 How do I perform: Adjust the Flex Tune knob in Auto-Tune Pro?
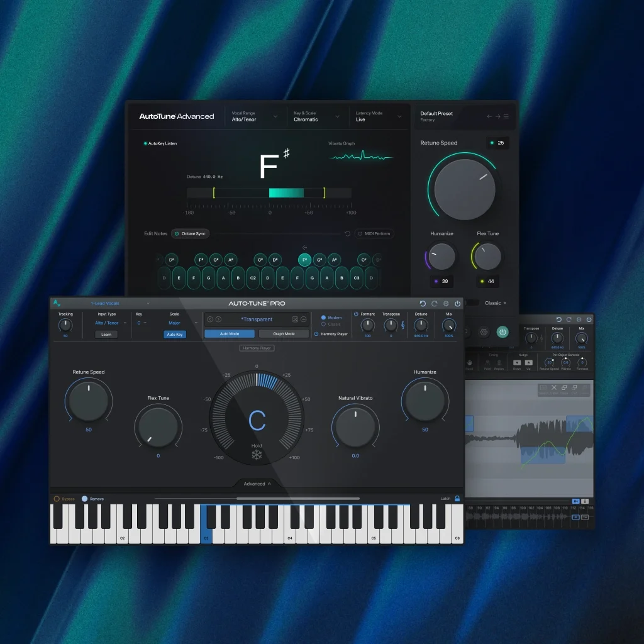(x=158, y=426)
